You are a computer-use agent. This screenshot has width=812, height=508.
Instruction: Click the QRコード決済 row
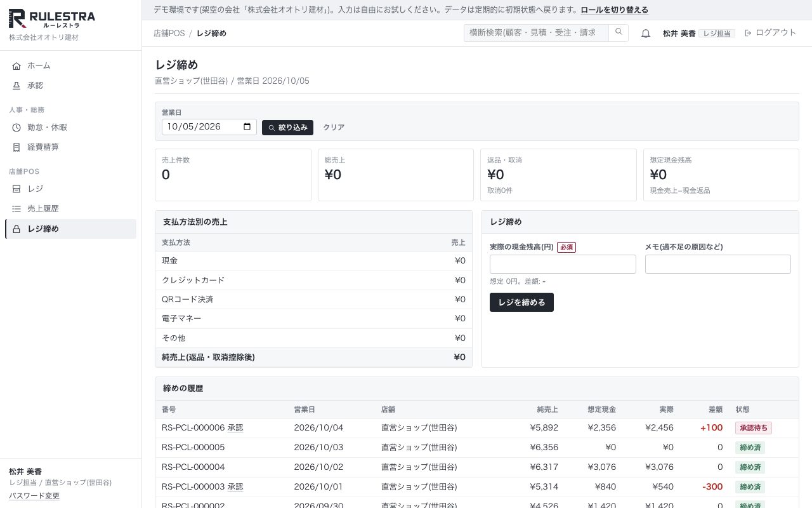(x=313, y=300)
